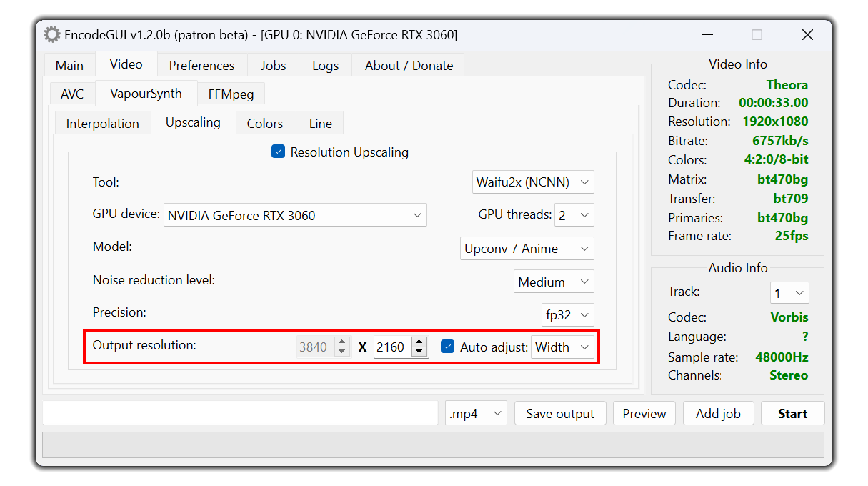Click the 48000Hz sample rate value
Image resolution: width=868 pixels, height=486 pixels.
point(782,357)
